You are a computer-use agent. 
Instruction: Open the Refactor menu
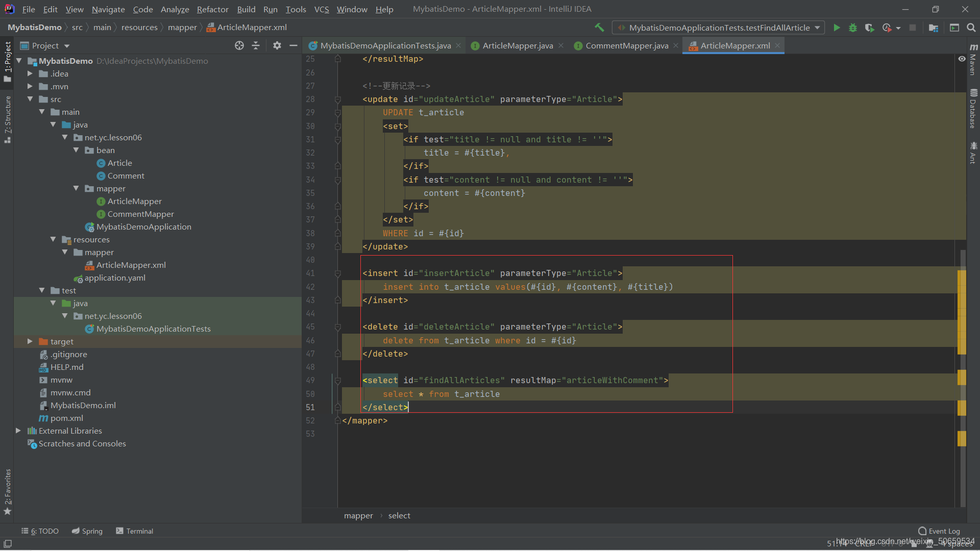(x=213, y=9)
